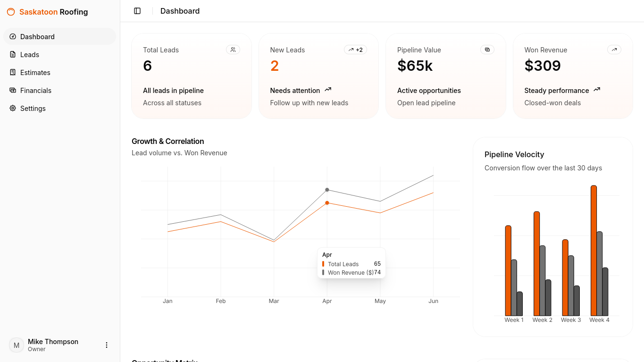Click the Pipeline Velocity heading

tap(514, 154)
